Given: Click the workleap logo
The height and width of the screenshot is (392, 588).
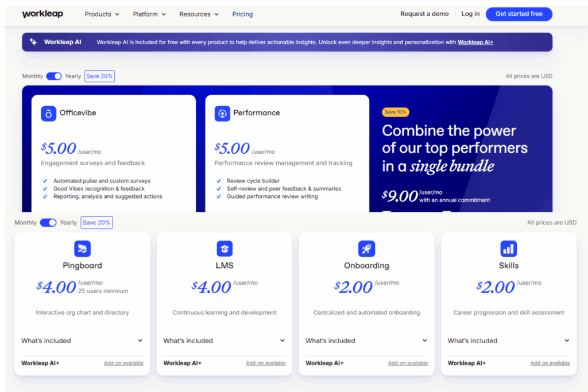Looking at the screenshot, I should [42, 13].
